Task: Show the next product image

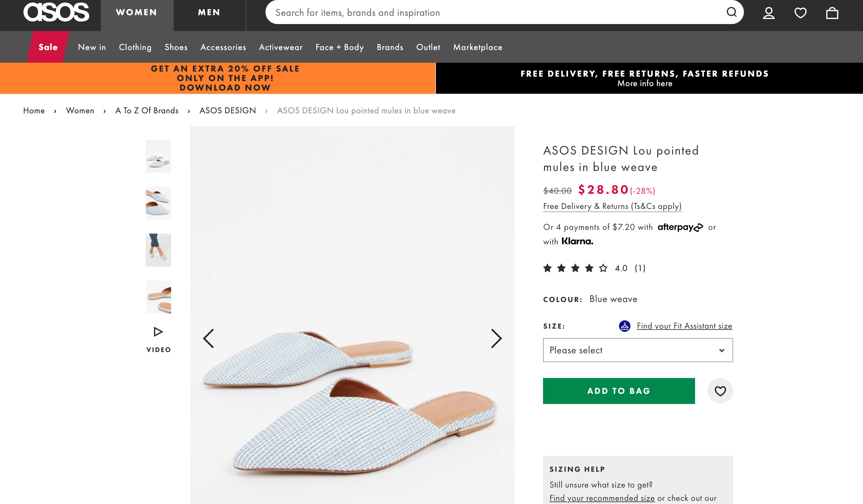Action: [x=496, y=338]
